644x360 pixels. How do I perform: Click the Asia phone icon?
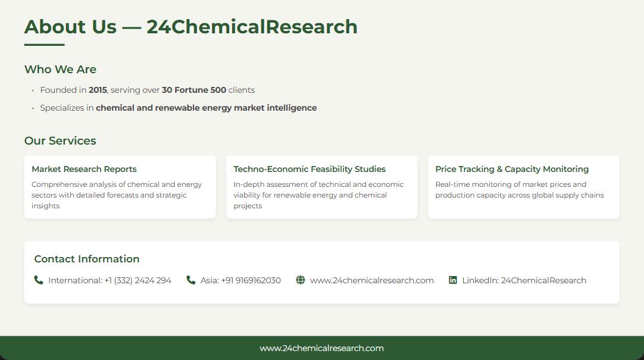click(190, 280)
